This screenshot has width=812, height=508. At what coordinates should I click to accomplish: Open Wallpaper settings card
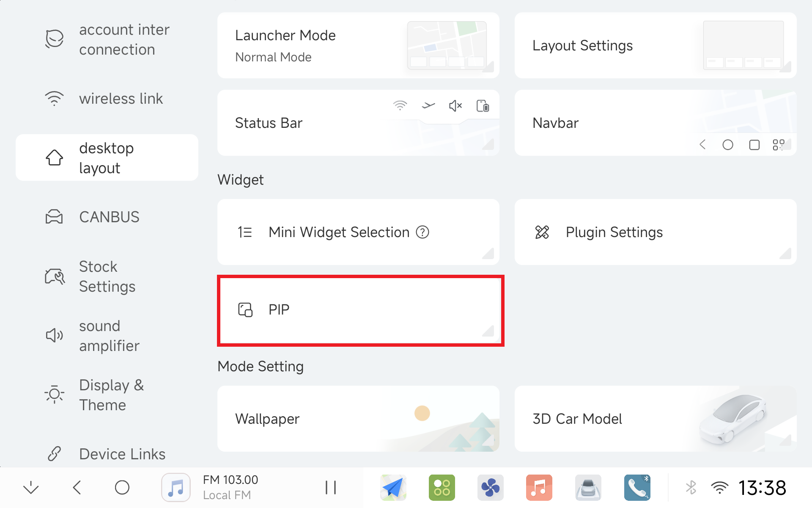[358, 419]
